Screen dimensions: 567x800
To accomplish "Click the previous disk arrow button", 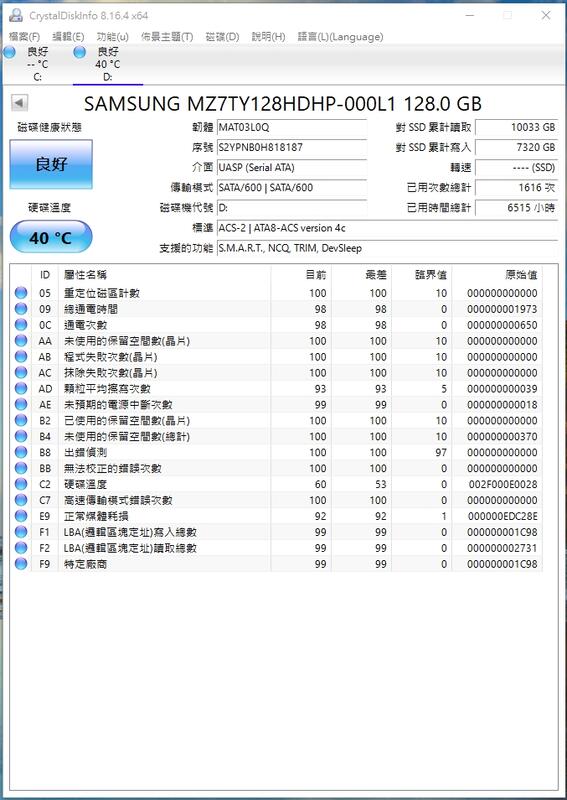I will [19, 103].
